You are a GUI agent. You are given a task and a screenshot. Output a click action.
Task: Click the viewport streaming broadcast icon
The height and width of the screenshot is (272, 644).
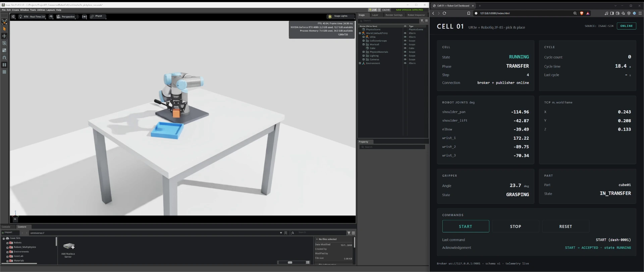click(85, 16)
